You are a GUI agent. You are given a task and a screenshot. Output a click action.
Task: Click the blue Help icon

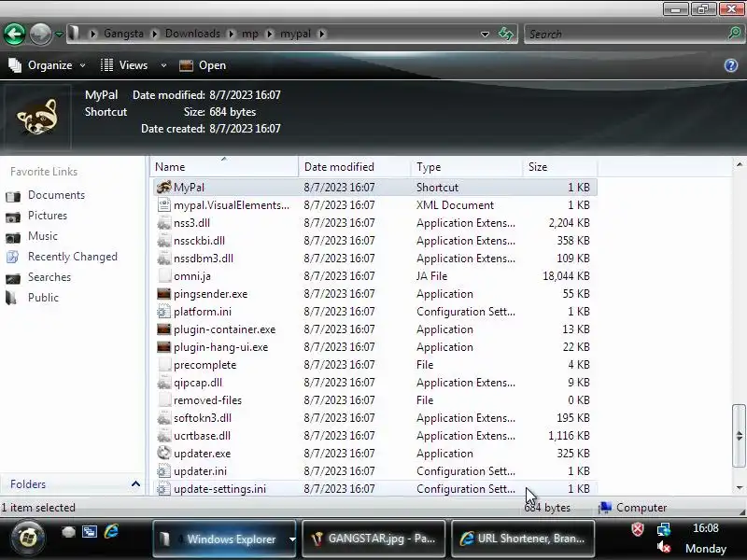point(731,65)
